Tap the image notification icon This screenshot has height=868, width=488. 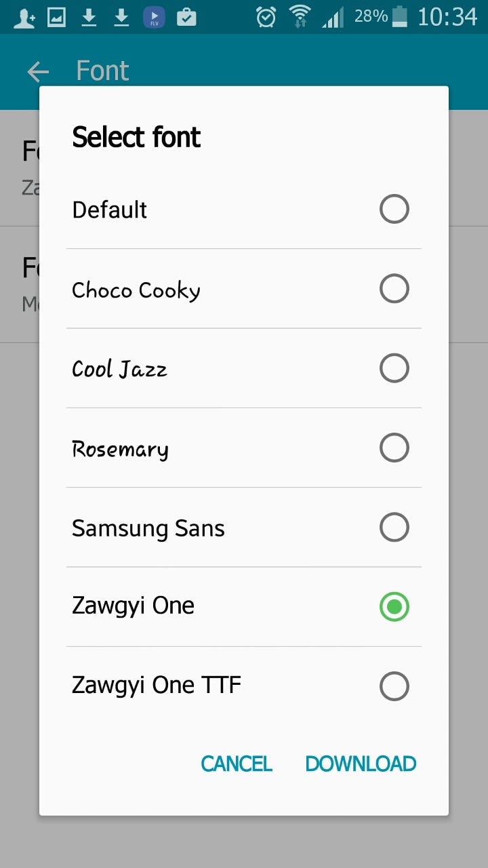[x=56, y=17]
